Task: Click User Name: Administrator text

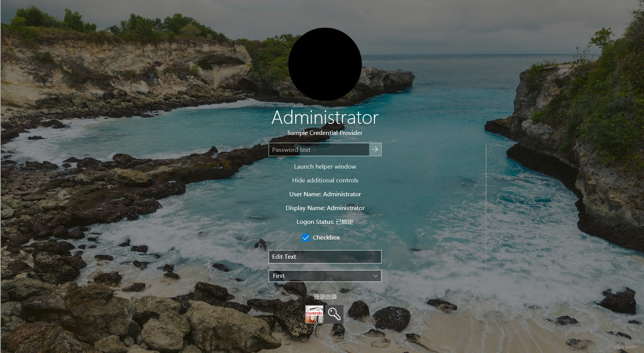Action: [325, 194]
